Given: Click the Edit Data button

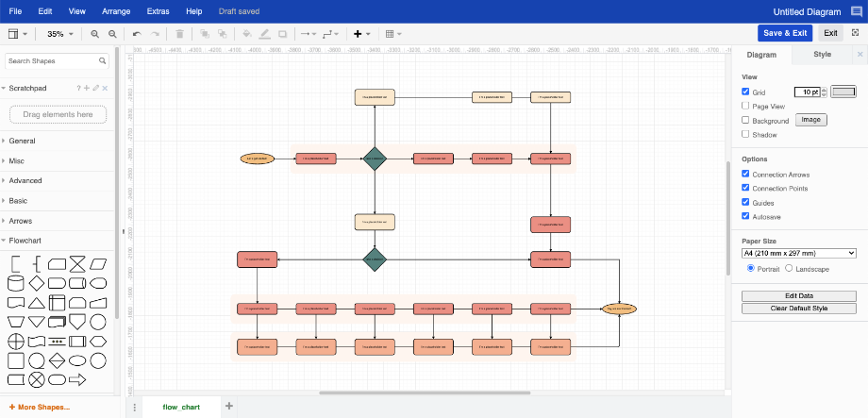Looking at the screenshot, I should pyautogui.click(x=798, y=295).
